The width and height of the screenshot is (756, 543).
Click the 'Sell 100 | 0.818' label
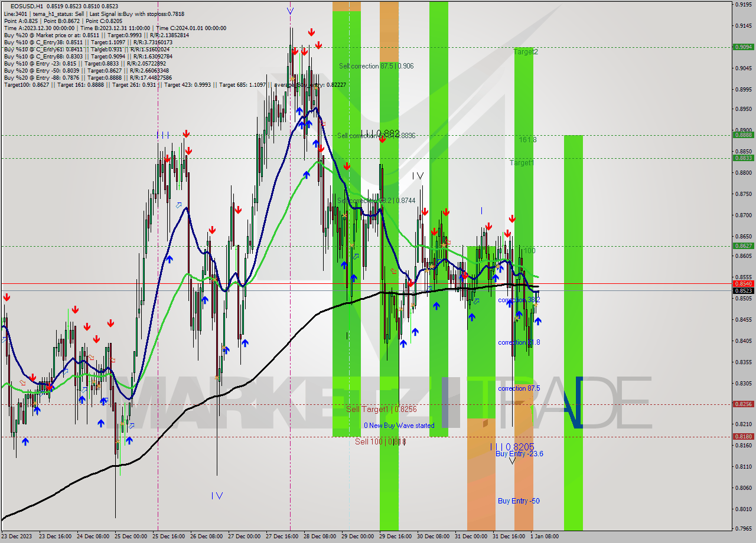click(x=381, y=441)
